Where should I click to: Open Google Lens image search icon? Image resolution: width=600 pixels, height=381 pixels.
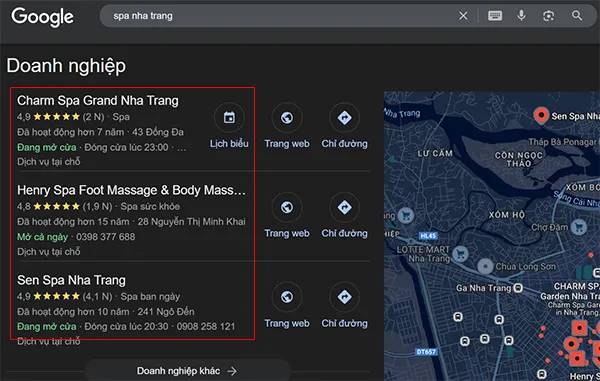pyautogui.click(x=548, y=16)
